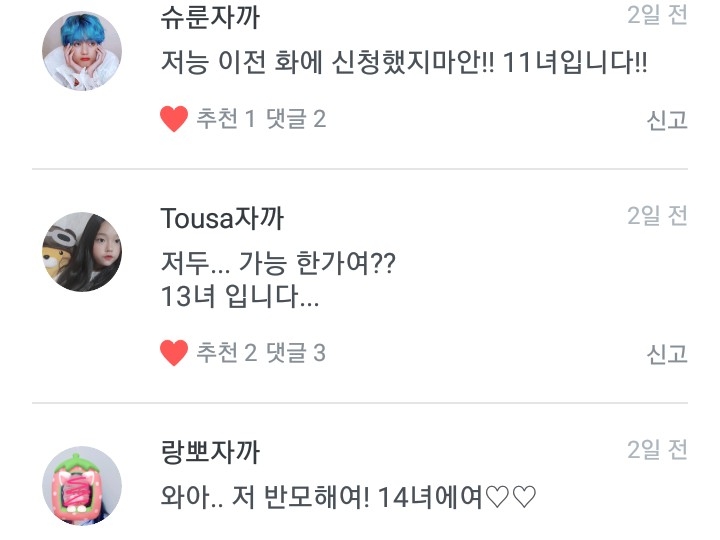
Task: Open 댓글 2 replies under 슈룬자까
Action: point(296,120)
